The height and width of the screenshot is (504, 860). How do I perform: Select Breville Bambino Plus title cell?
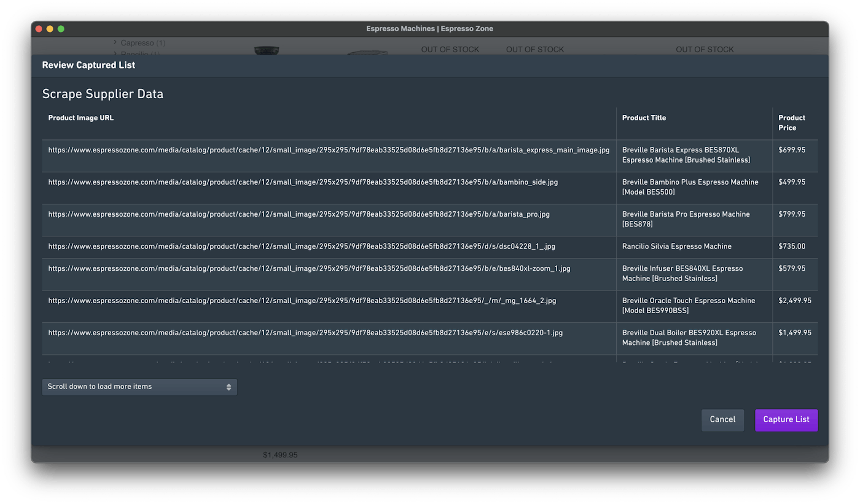pyautogui.click(x=695, y=188)
